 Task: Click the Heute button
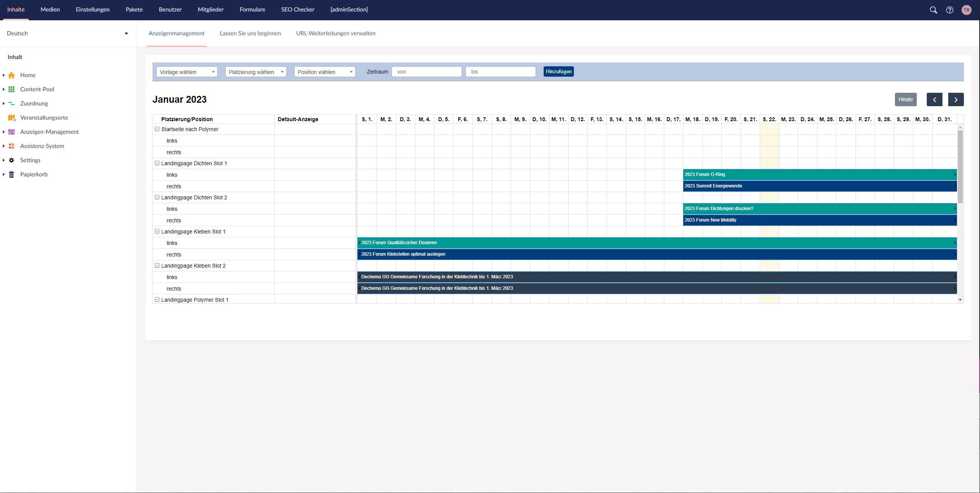[905, 99]
